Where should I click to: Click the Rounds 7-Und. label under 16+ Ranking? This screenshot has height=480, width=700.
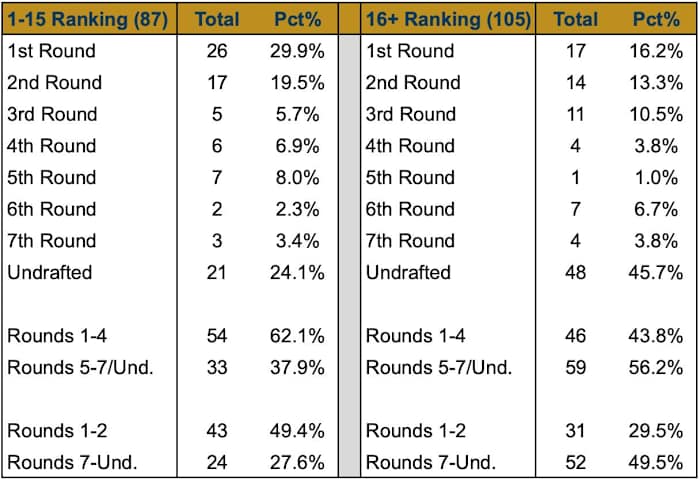[x=430, y=463]
